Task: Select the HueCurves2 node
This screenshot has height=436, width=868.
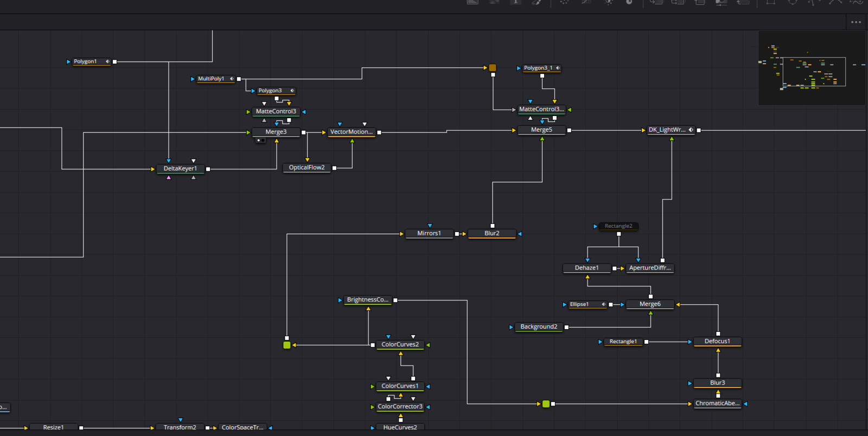Action: pyautogui.click(x=400, y=427)
